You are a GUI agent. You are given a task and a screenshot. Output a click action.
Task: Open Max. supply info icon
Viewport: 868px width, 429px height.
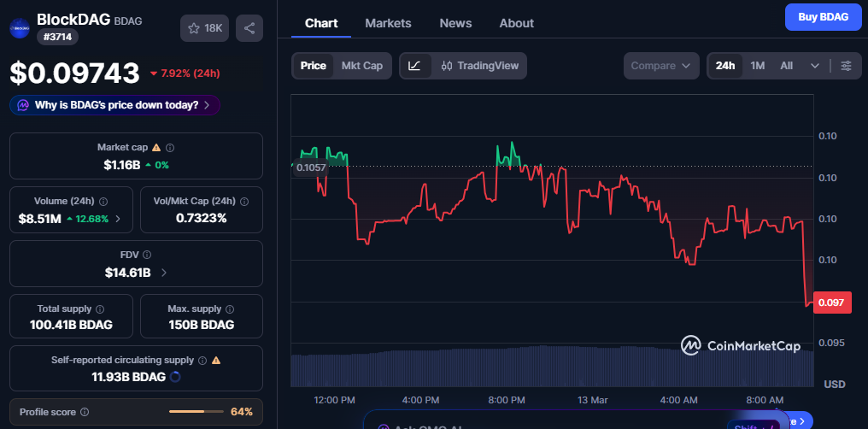(x=231, y=309)
